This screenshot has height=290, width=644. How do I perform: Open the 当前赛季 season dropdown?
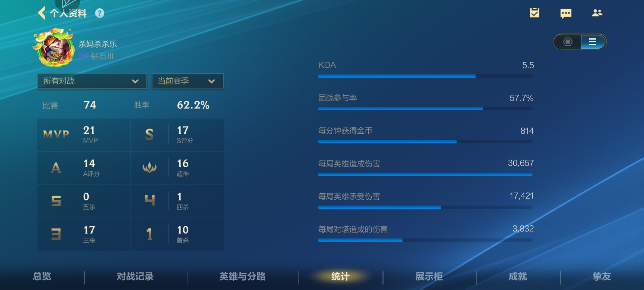tap(187, 81)
